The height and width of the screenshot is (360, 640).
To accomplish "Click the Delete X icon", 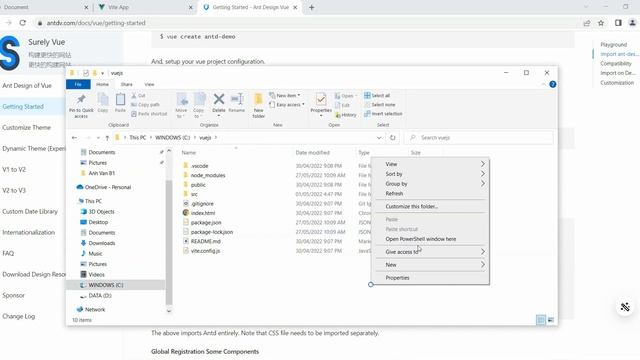I will (219, 99).
